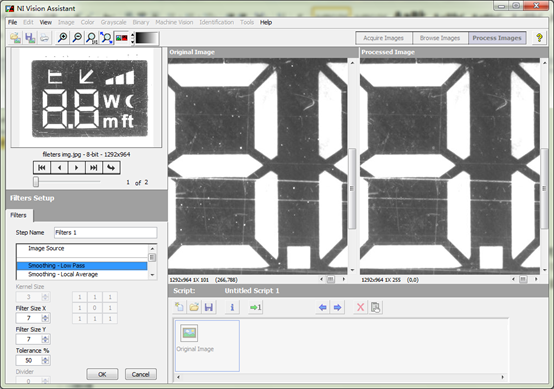Click Processed Image horizontal scroll left arrow
The height and width of the screenshot is (389, 554).
coord(513,279)
